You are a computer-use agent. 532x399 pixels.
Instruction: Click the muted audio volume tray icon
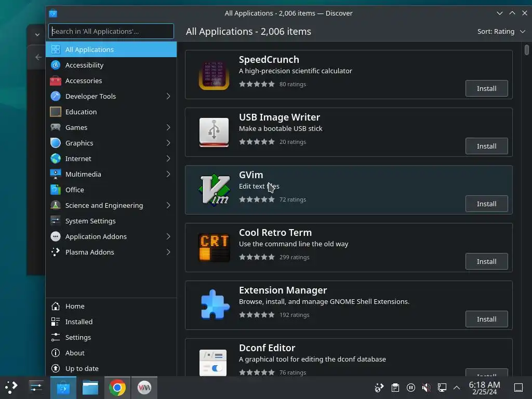[426, 388]
